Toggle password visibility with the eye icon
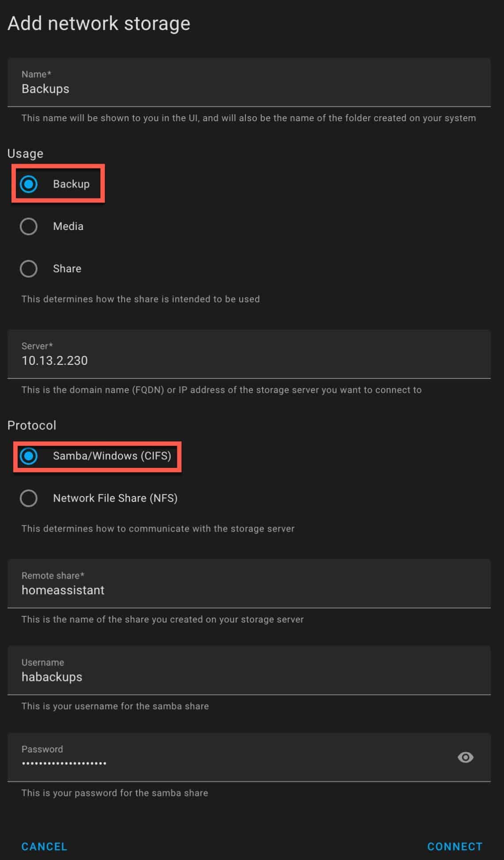 point(465,758)
